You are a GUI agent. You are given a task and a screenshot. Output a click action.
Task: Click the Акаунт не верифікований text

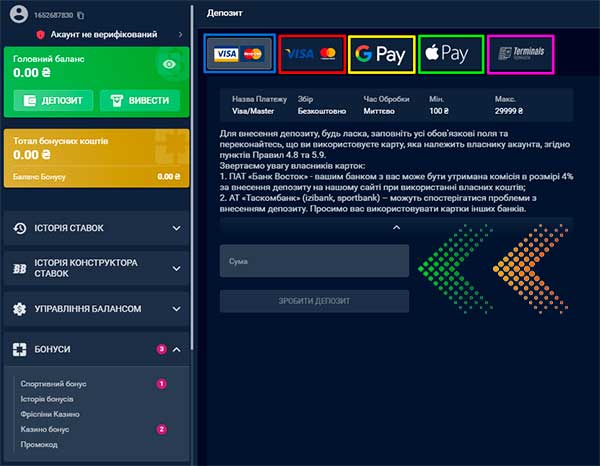[x=104, y=34]
